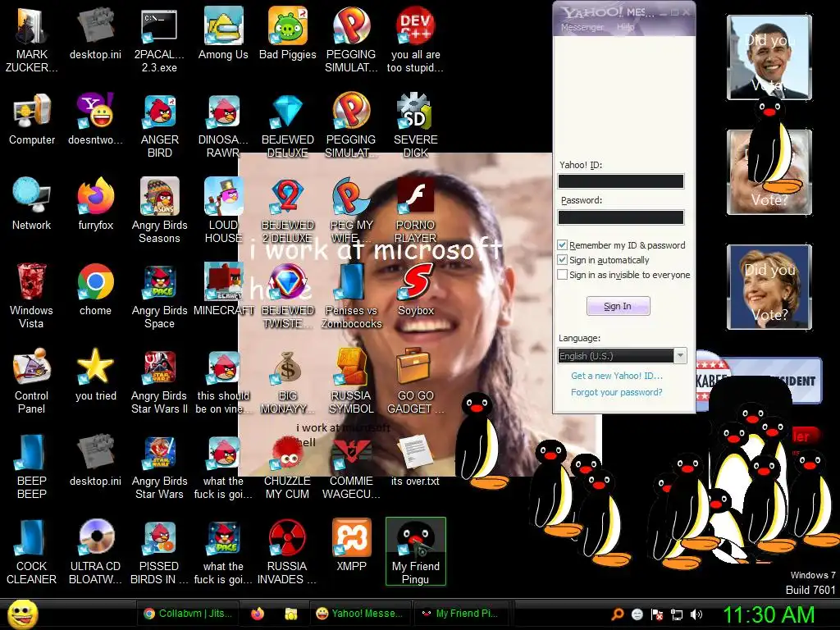Open the Help menu in Yahoo window
This screenshot has height=630, width=840.
(625, 27)
